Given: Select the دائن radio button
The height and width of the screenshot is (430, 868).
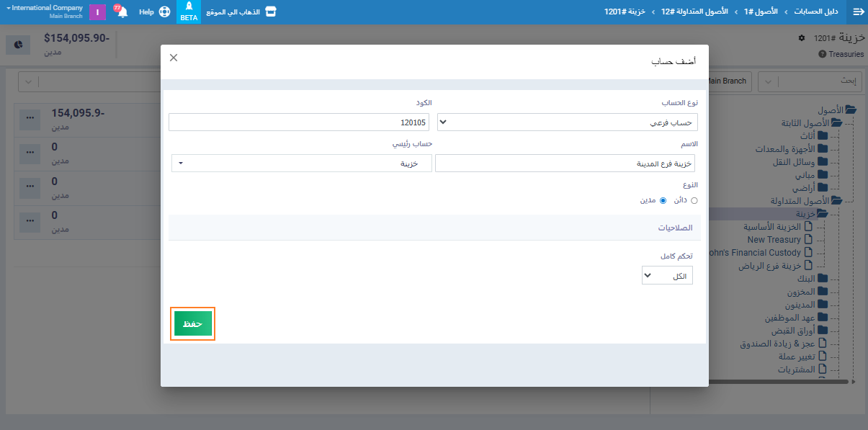Looking at the screenshot, I should 694,201.
